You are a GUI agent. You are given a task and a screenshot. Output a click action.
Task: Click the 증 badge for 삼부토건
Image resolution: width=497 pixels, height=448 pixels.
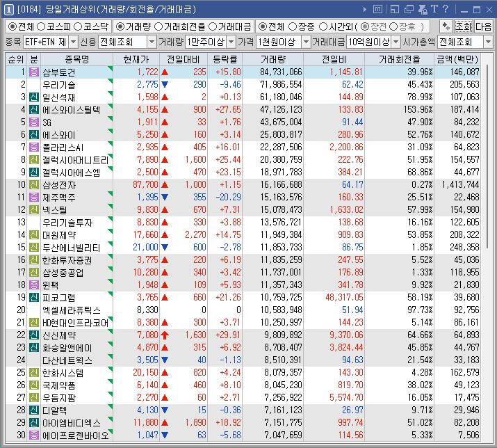(x=34, y=72)
